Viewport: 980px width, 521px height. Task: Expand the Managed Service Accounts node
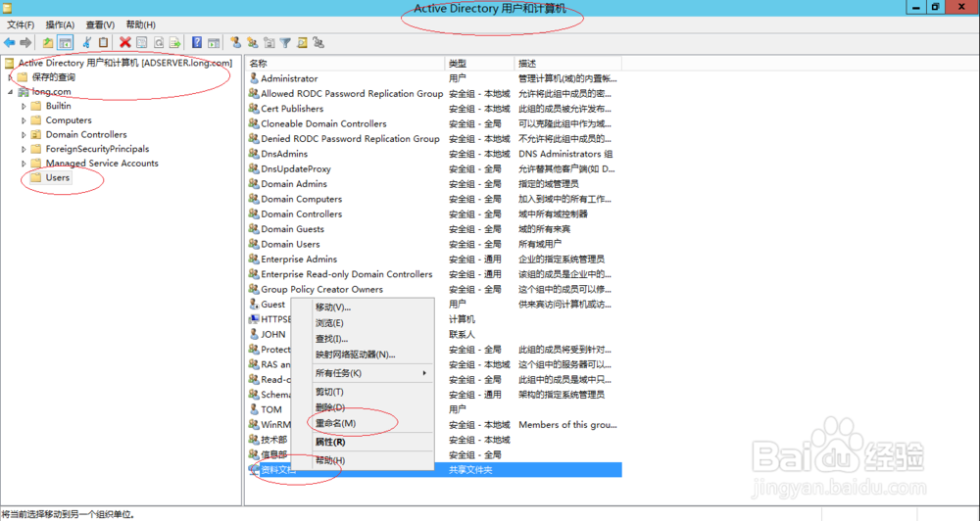(x=24, y=164)
